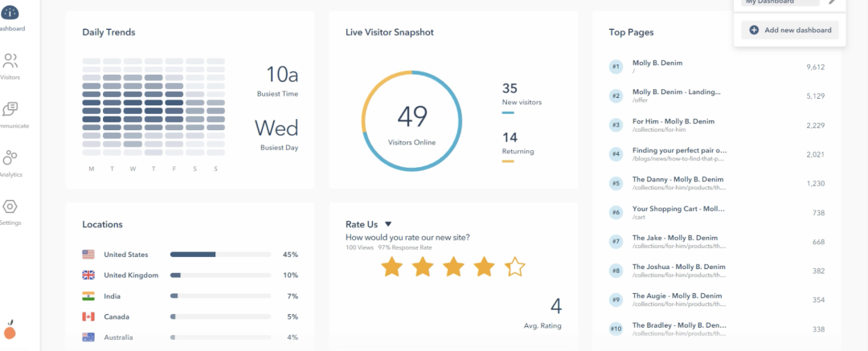Screen dimensions: 868x351
Task: Open the For Him - Molly B. Denim page
Action: (x=673, y=121)
